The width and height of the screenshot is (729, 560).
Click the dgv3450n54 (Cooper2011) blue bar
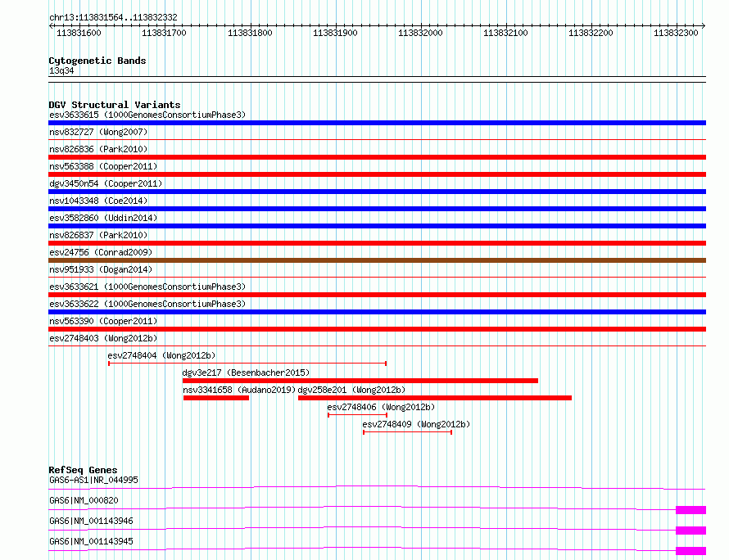click(377, 192)
